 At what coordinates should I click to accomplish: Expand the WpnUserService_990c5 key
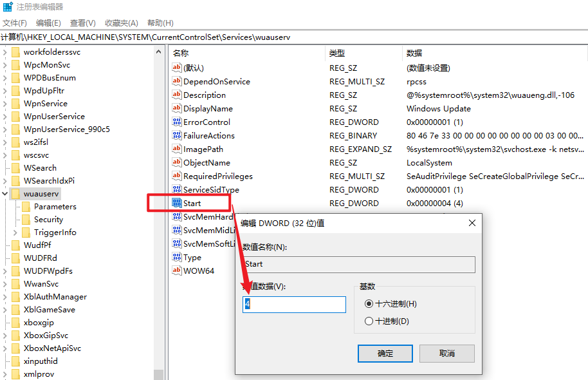5,129
